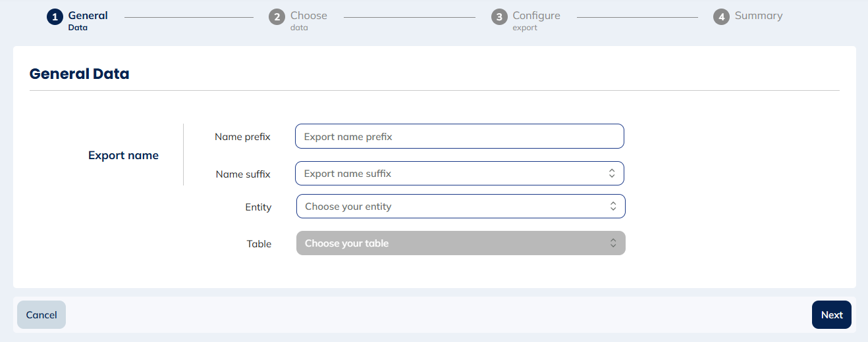Go to the General Data step label

pyautogui.click(x=88, y=20)
